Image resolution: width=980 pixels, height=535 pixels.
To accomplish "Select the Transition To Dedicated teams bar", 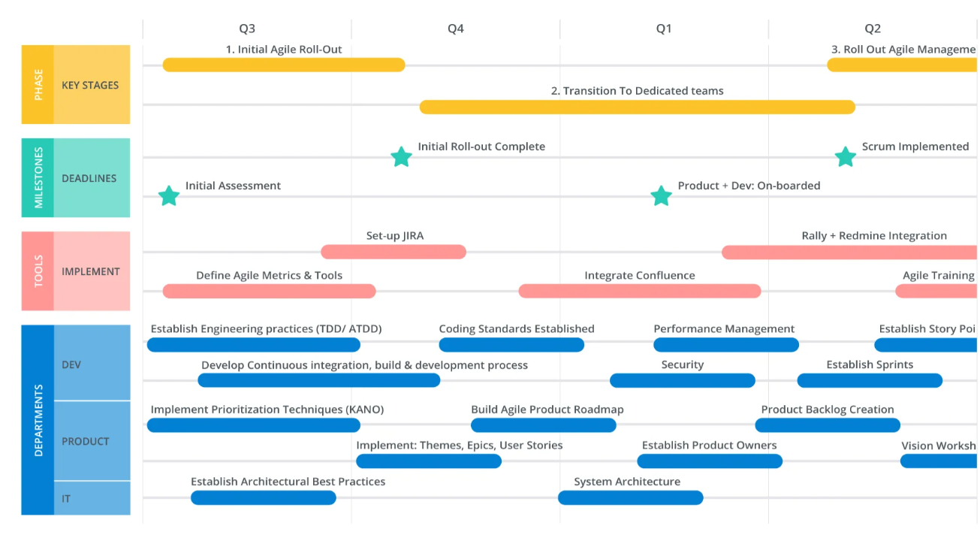I will point(637,107).
